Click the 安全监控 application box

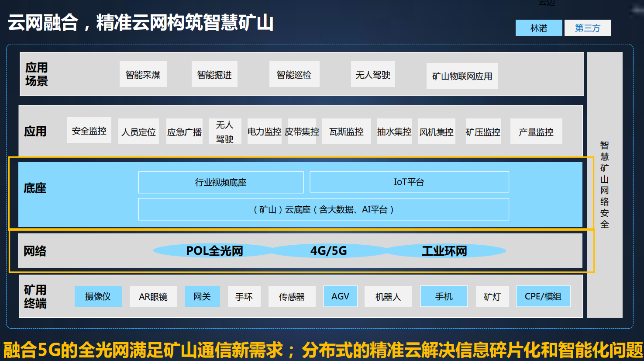89,130
